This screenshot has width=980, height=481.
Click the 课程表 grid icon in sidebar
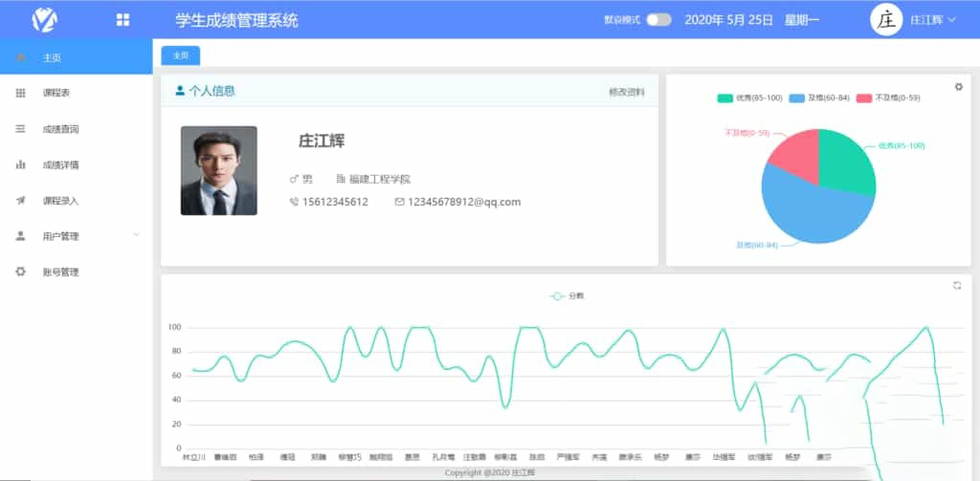21,93
